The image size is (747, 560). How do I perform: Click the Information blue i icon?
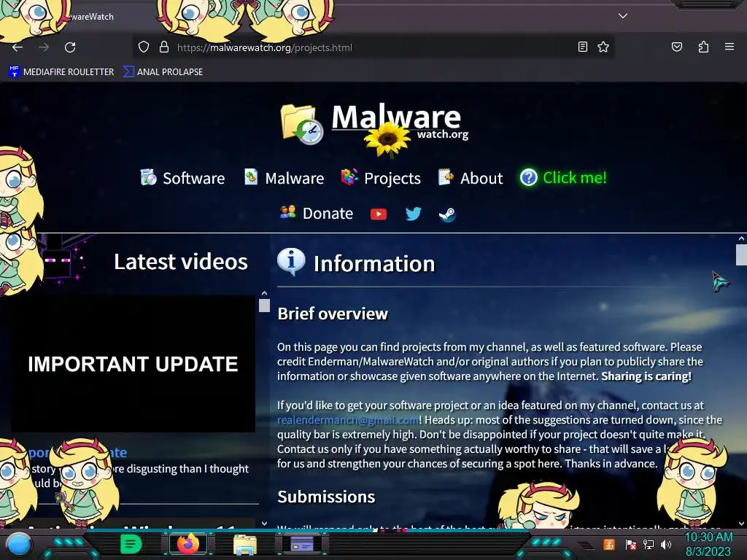click(x=291, y=262)
